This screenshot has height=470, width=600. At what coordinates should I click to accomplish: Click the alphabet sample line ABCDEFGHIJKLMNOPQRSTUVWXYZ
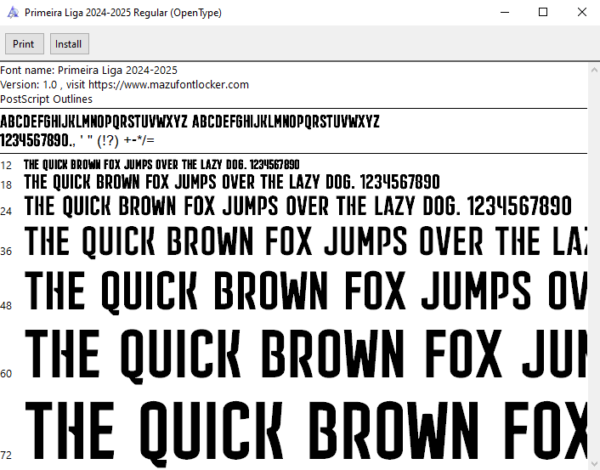pyautogui.click(x=190, y=122)
